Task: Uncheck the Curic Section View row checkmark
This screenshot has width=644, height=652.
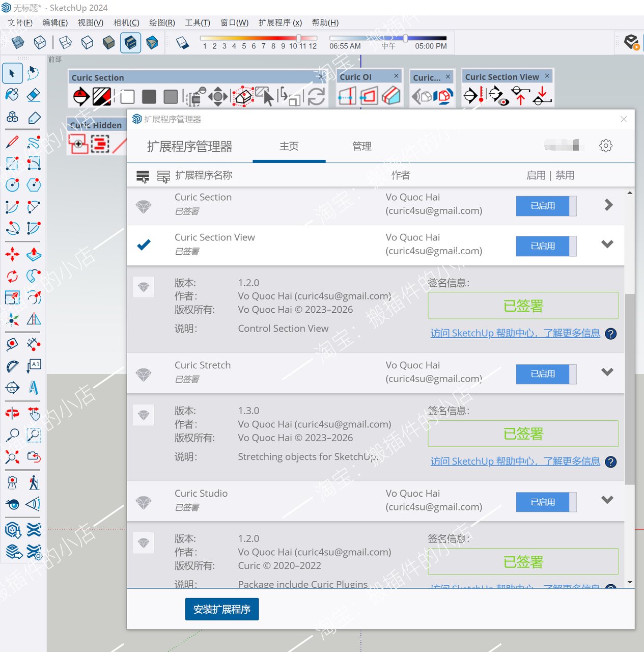Action: coord(144,245)
